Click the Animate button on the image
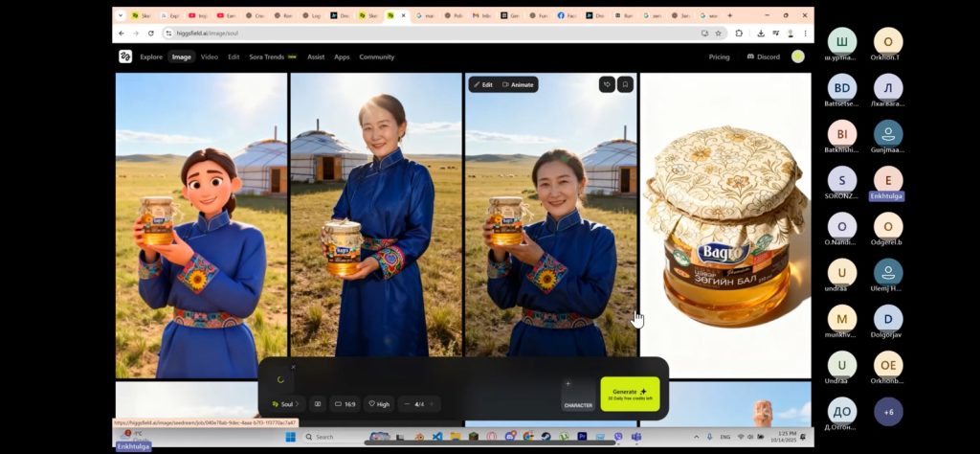The width and height of the screenshot is (980, 454). point(518,84)
